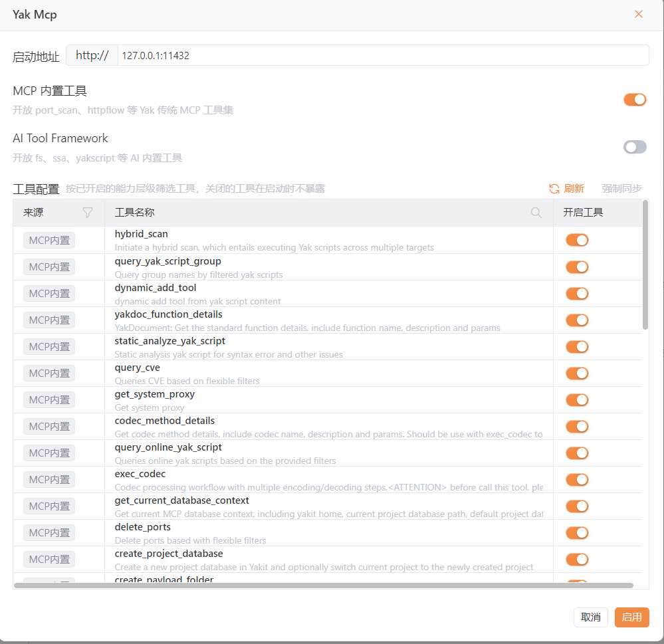Disable query_online_yak_script switch
This screenshot has height=644, width=664.
(x=577, y=453)
